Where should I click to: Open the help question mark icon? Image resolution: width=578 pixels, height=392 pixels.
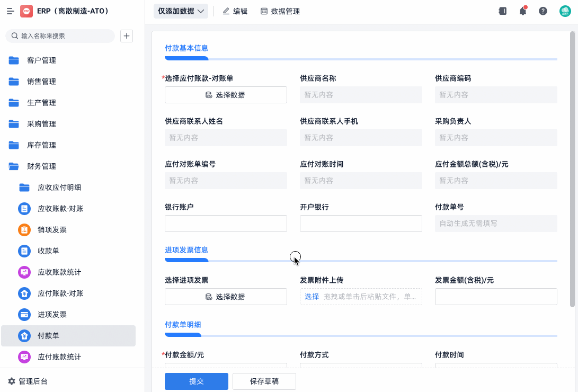(541, 11)
